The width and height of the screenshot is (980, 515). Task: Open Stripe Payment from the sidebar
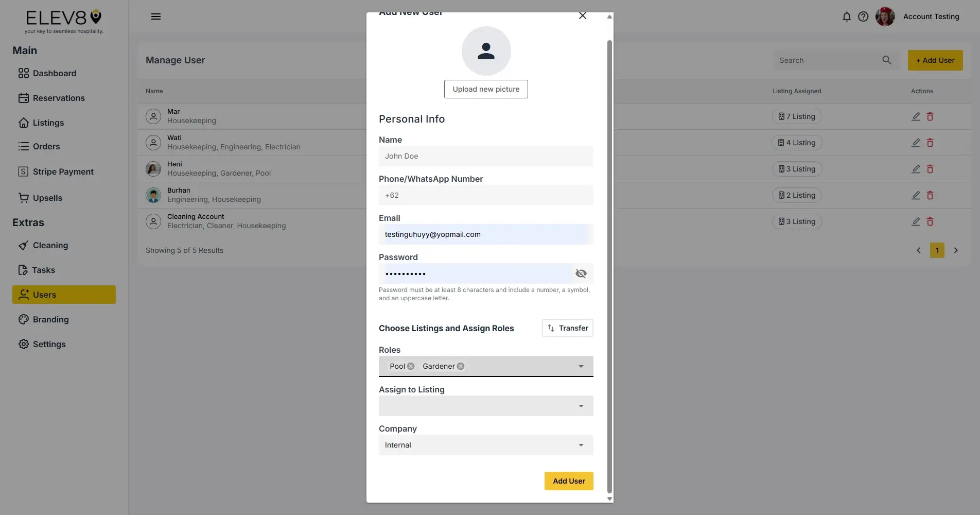click(63, 171)
